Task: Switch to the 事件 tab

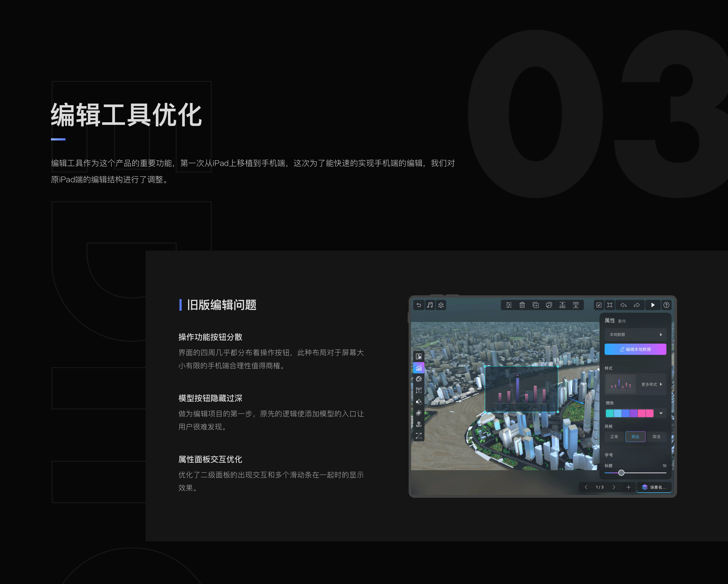Action: [622, 321]
